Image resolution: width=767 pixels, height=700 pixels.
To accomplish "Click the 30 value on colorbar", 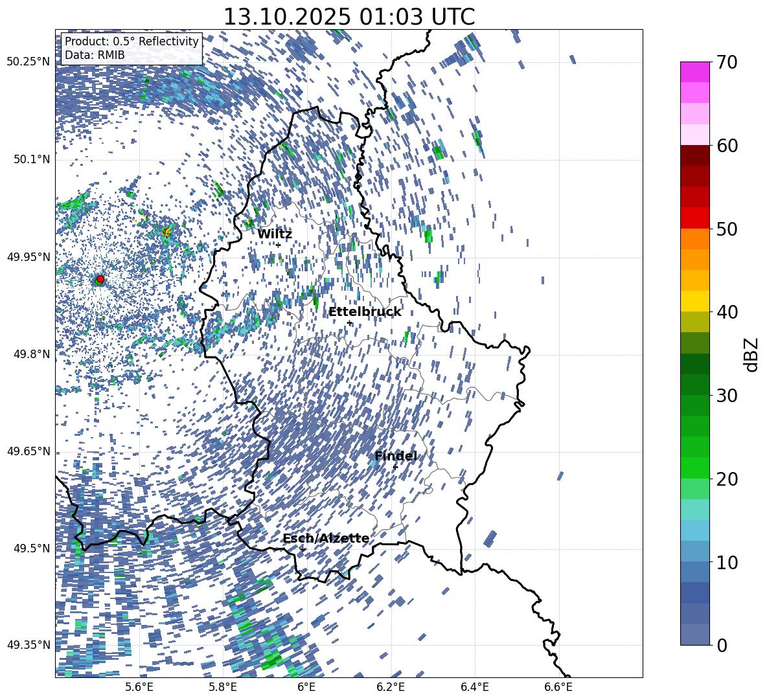I will (x=727, y=396).
